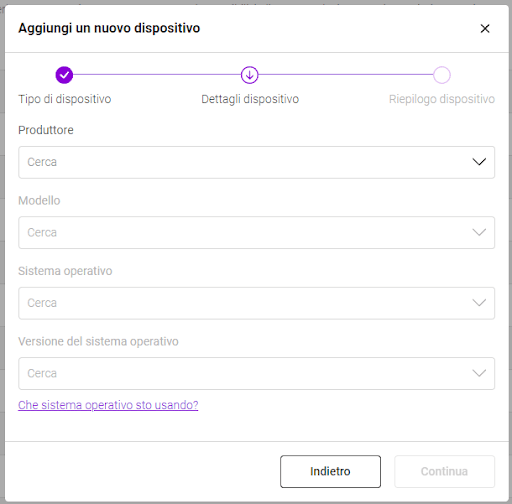Screen dimensions: 512x504
Task: Expand the Modello dropdown chevron
Action: (479, 232)
